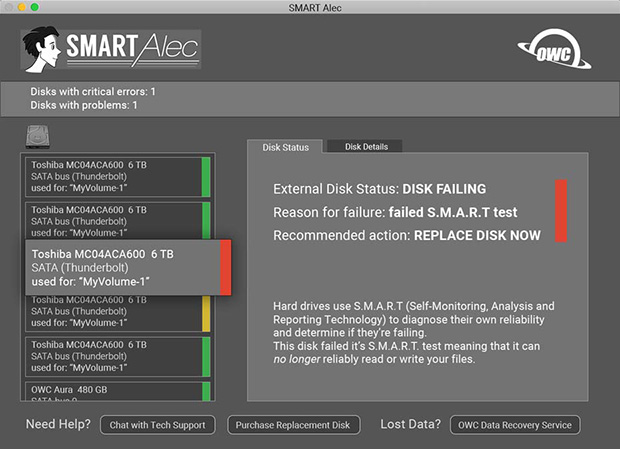Click the S.M.A.R.T explanation paragraph
Image resolution: width=620 pixels, height=449 pixels.
point(414,332)
